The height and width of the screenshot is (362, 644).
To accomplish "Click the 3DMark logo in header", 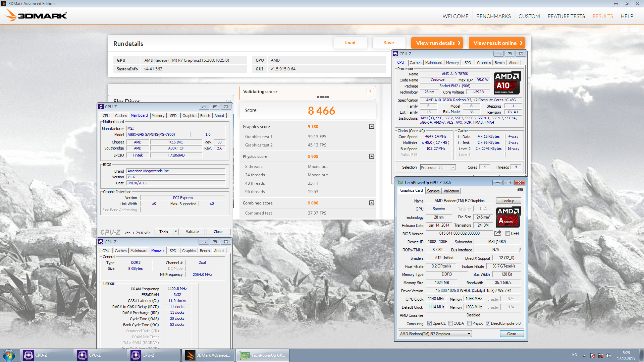I will pos(36,15).
